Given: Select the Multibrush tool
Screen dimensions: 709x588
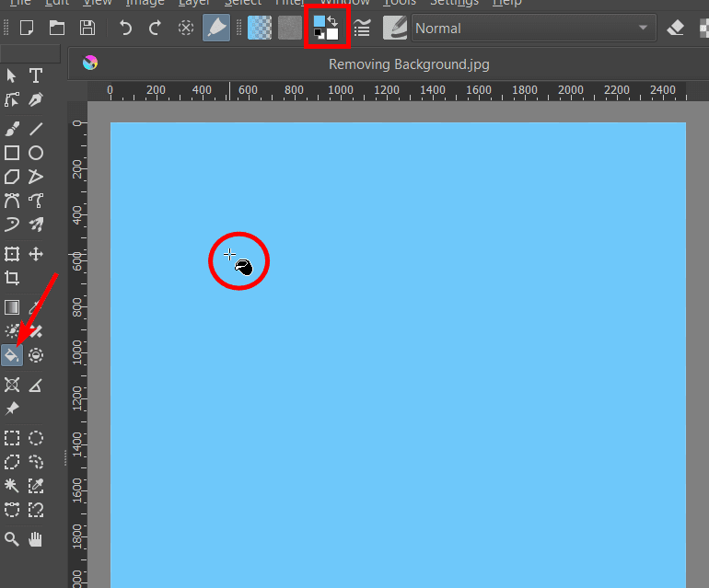Looking at the screenshot, I should (x=36, y=225).
